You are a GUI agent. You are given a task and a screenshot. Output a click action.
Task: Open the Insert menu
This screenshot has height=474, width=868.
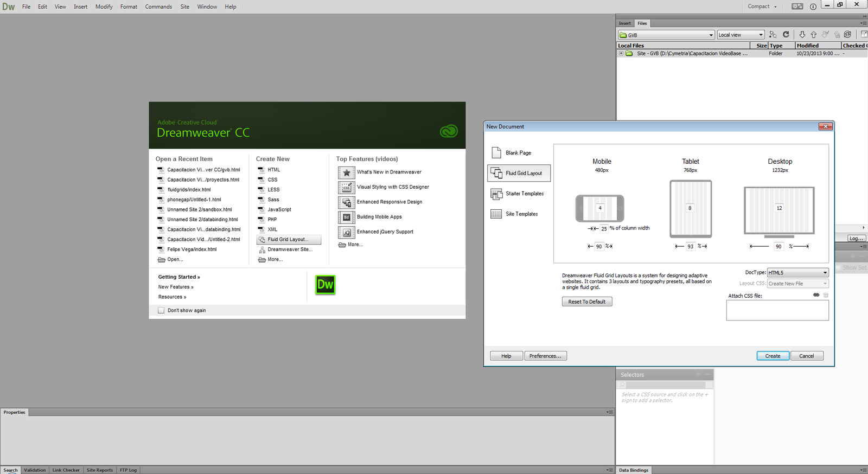point(80,7)
